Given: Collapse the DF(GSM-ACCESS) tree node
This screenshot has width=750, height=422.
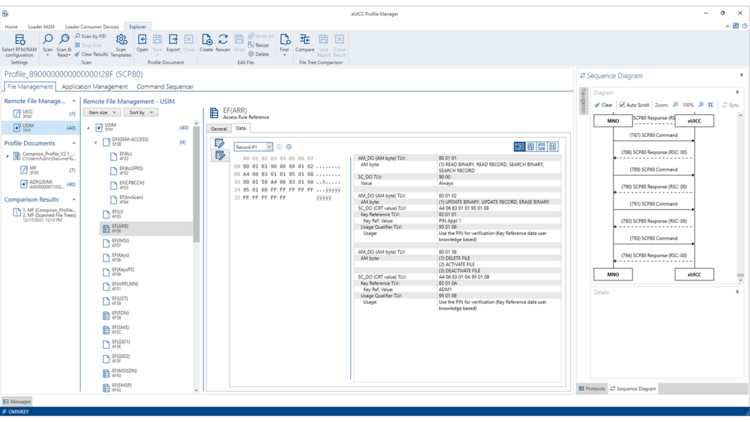Looking at the screenshot, I should [x=96, y=142].
